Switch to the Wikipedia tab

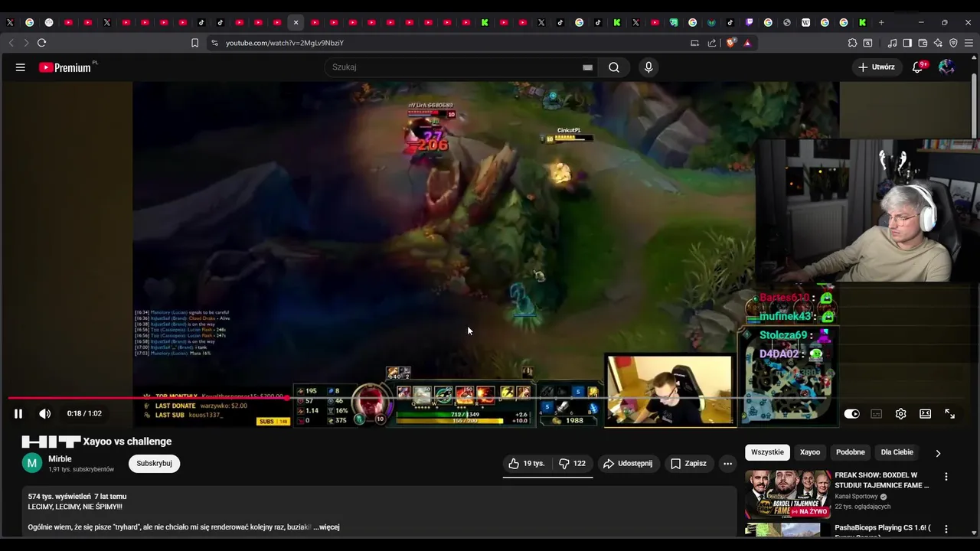click(805, 22)
